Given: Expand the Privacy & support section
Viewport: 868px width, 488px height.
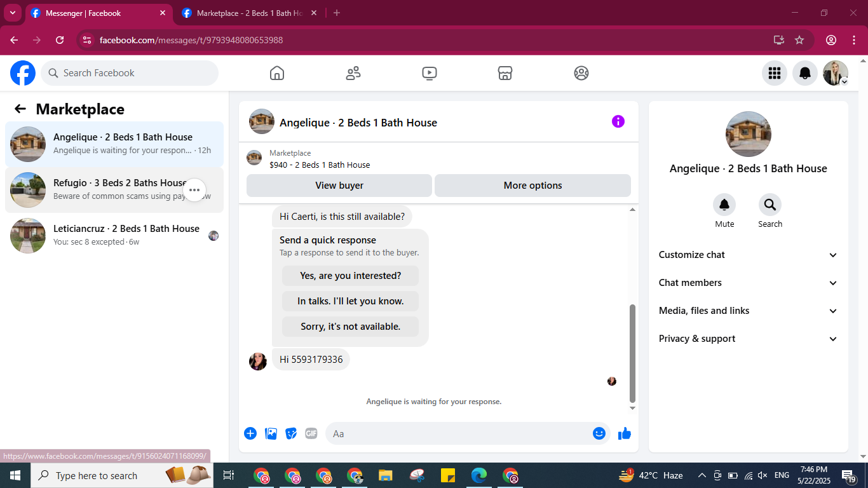Looking at the screenshot, I should click(x=749, y=339).
